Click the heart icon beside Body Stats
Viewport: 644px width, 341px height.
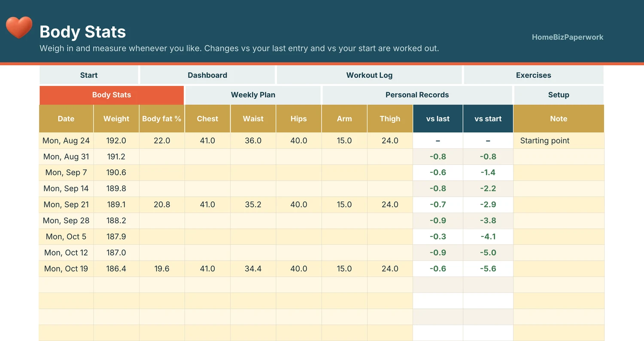(19, 27)
